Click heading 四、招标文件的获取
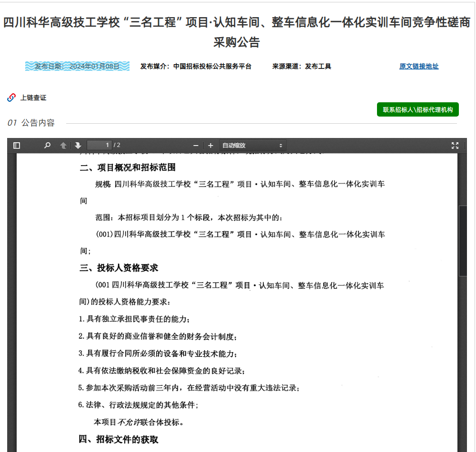 coord(119,439)
